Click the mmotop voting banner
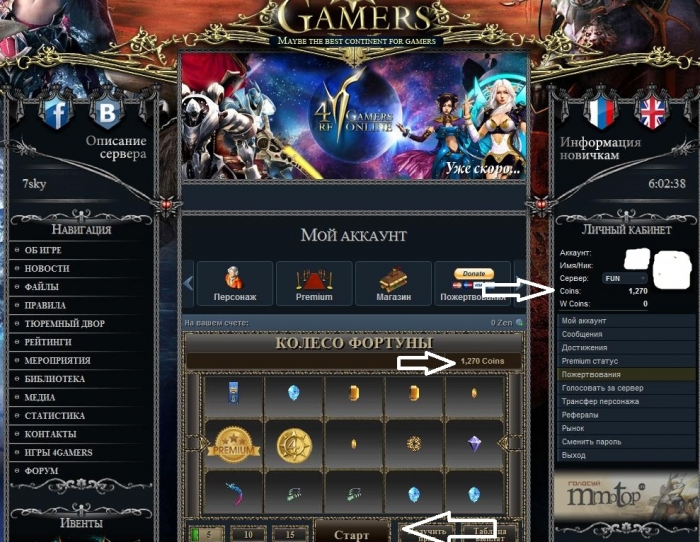700x542 pixels. [x=624, y=496]
